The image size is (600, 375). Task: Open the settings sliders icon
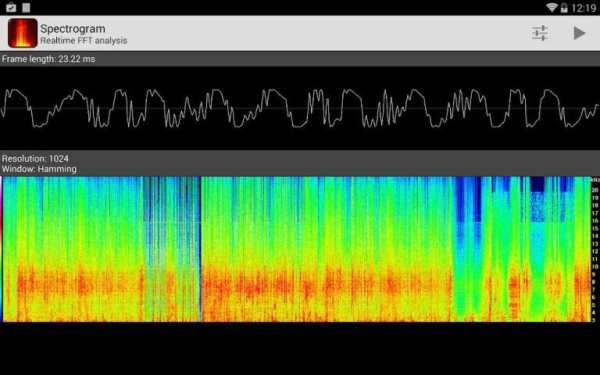point(540,33)
